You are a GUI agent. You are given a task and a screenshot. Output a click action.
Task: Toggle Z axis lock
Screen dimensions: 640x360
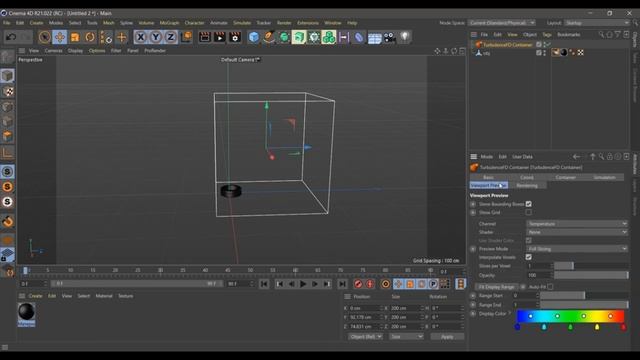[171, 37]
